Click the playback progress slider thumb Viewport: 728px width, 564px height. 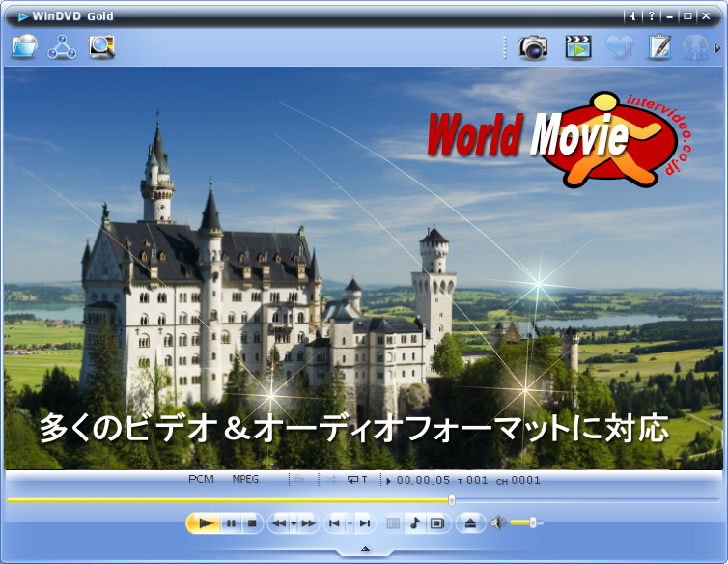click(x=452, y=500)
